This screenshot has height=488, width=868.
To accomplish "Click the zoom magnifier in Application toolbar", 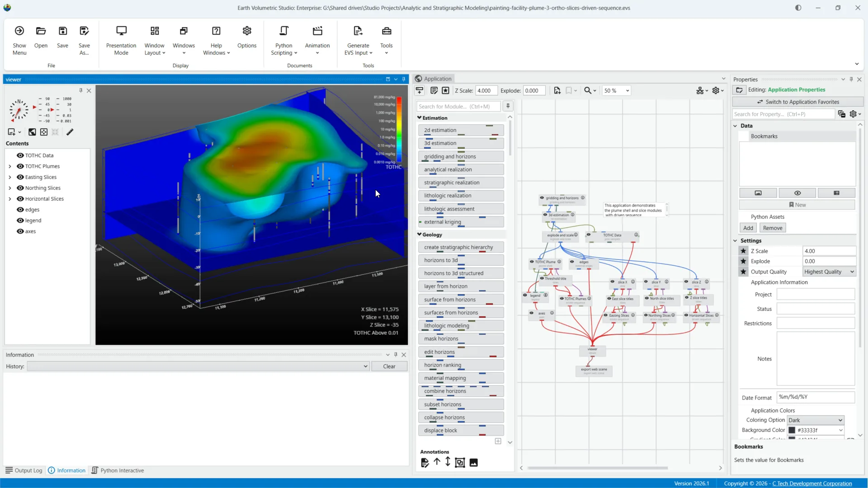I will 588,90.
